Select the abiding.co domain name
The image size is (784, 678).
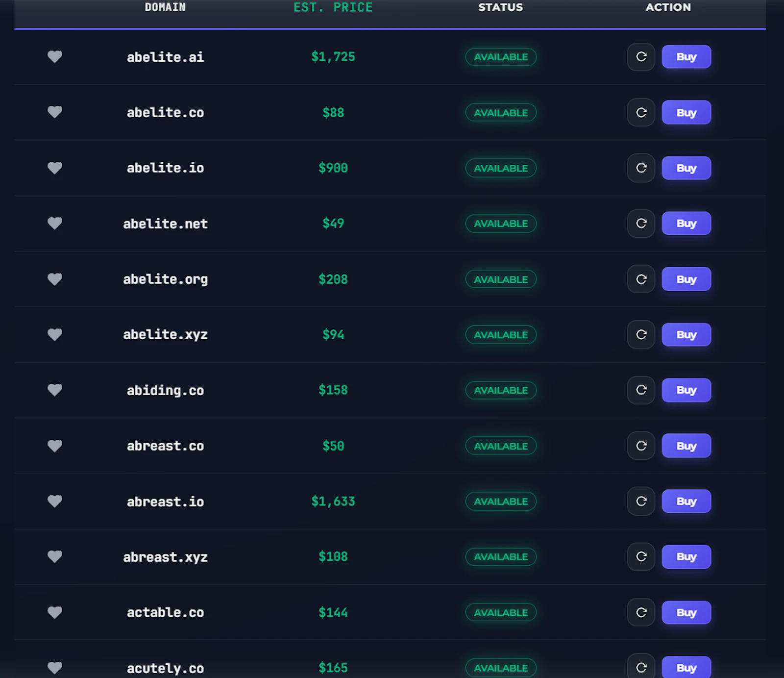[165, 390]
